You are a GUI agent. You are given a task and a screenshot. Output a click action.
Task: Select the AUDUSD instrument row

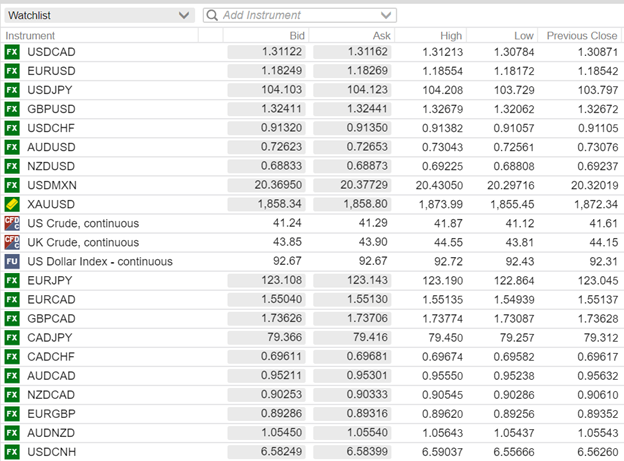[51, 147]
